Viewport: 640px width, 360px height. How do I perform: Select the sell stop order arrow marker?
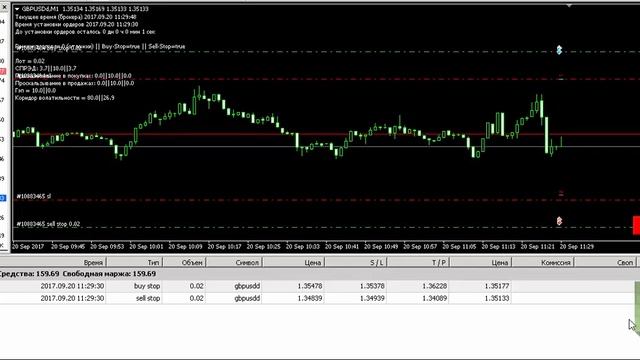559,221
